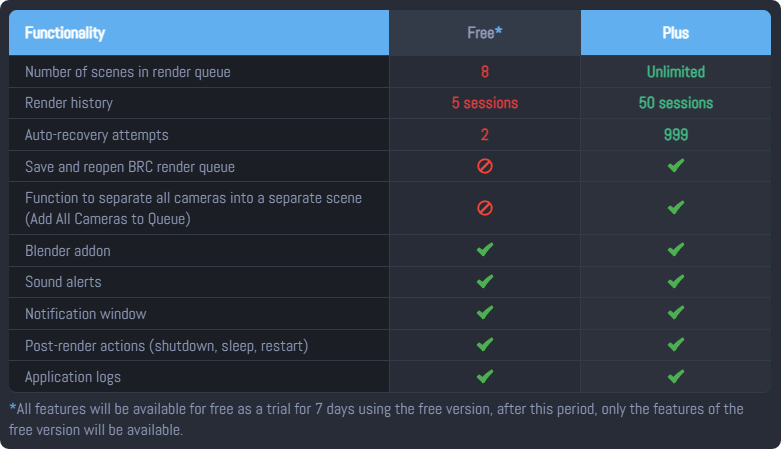Viewport: 781px width, 449px height.
Task: Click the Plus checkmark for Sound alerts
Action: (675, 281)
